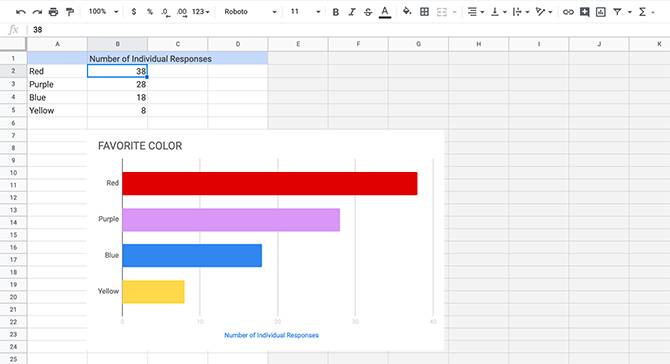Select row 6 header
Image resolution: width=670 pixels, height=364 pixels.
click(13, 123)
